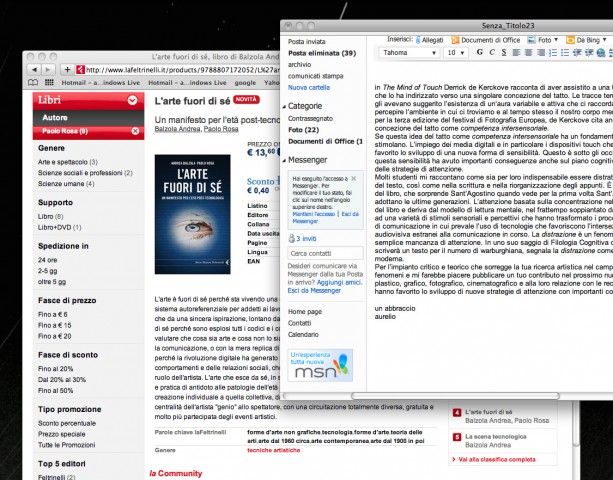Click Mantieni l'accesso link

(x=314, y=214)
